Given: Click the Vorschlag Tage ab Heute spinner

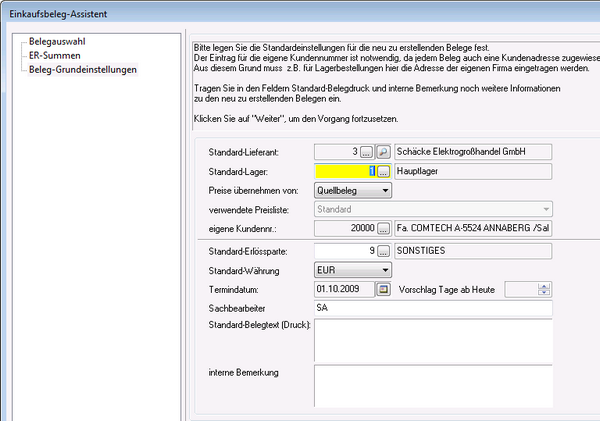Looking at the screenshot, I should click(x=543, y=290).
